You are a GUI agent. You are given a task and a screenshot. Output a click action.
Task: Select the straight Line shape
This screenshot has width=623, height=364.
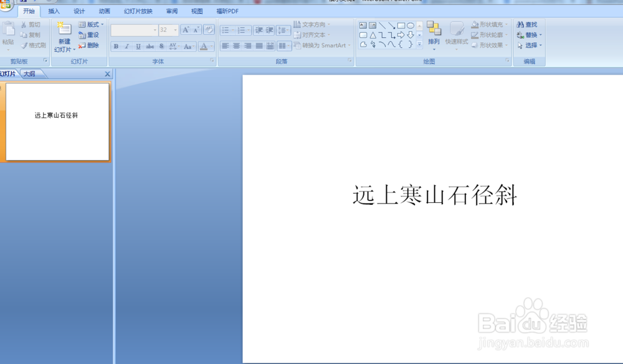(383, 26)
